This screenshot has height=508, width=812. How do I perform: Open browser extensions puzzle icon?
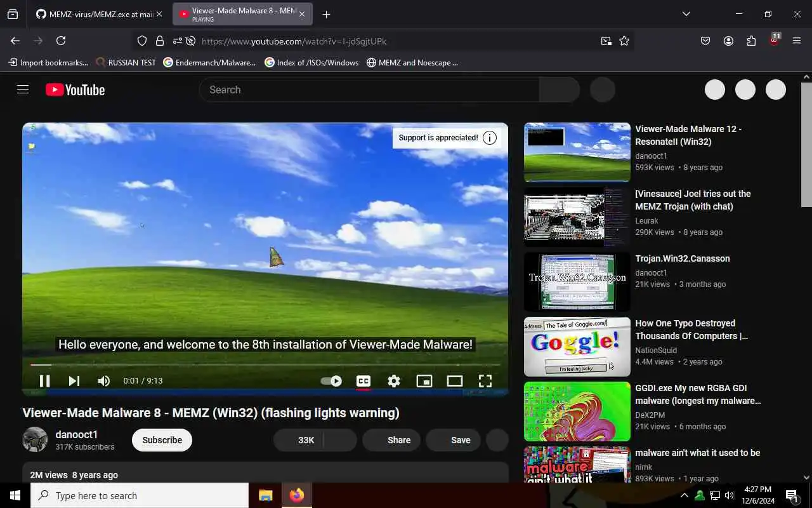(x=751, y=41)
